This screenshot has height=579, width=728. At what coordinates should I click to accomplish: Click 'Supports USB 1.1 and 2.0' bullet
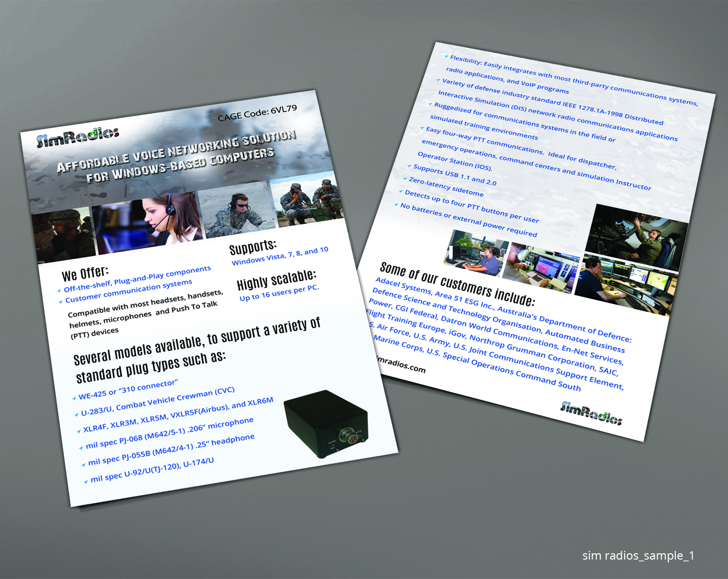click(455, 175)
